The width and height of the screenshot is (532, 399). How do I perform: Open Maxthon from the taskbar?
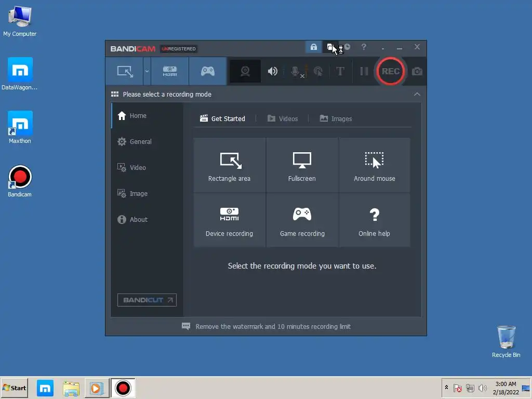point(45,388)
